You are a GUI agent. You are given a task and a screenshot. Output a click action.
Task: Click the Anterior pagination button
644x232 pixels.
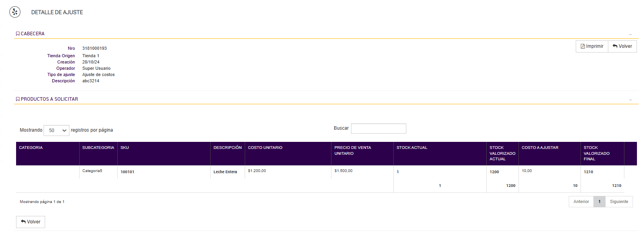pos(581,202)
